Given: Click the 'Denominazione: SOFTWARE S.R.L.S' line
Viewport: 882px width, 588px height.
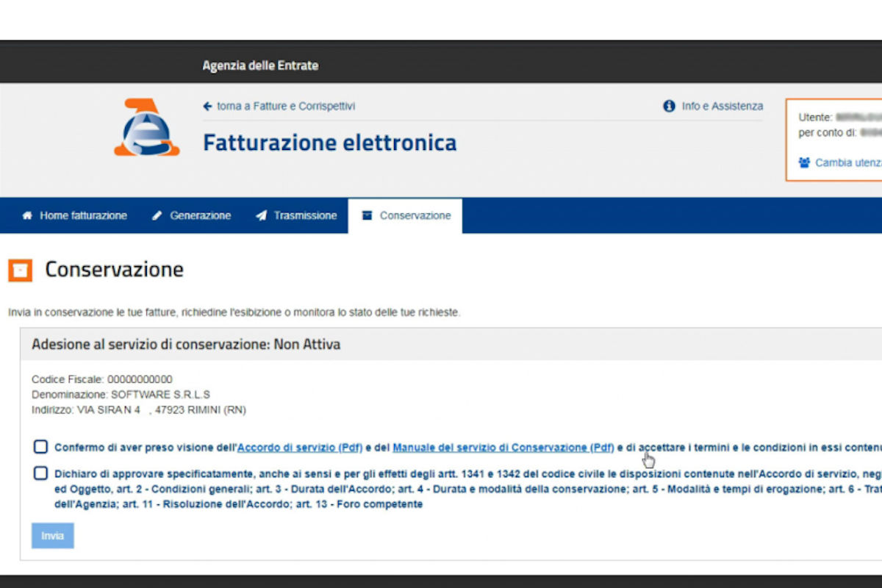Looking at the screenshot, I should pyautogui.click(x=121, y=395).
